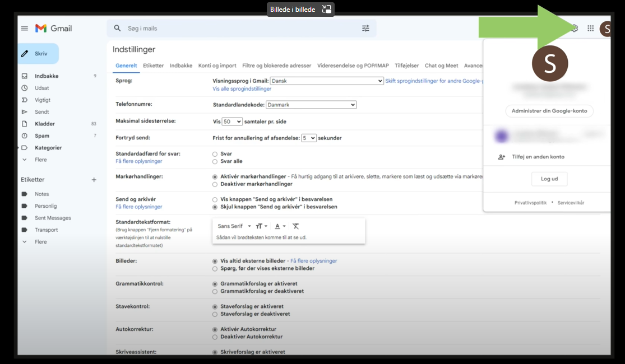Image resolution: width=625 pixels, height=364 pixels.
Task: Open the Sans Serif font dropdown
Action: 234,226
